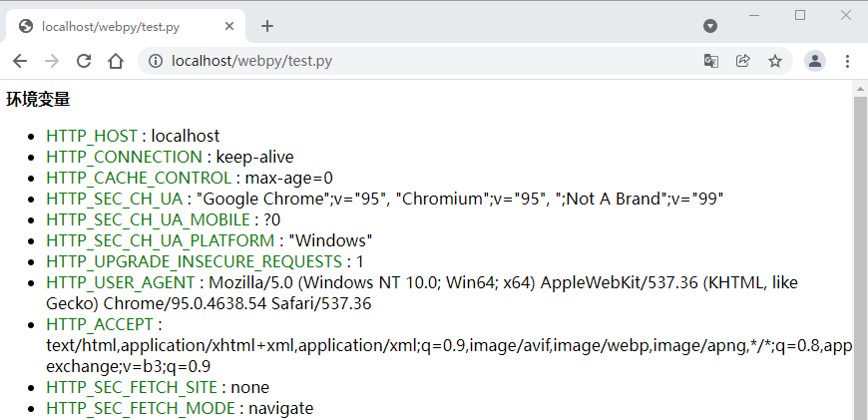This screenshot has width=868, height=420.
Task: Reload the current page
Action: point(84,61)
